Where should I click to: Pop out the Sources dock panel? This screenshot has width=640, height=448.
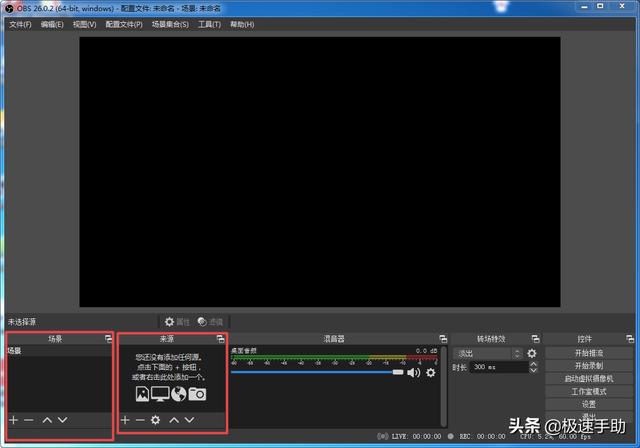220,339
